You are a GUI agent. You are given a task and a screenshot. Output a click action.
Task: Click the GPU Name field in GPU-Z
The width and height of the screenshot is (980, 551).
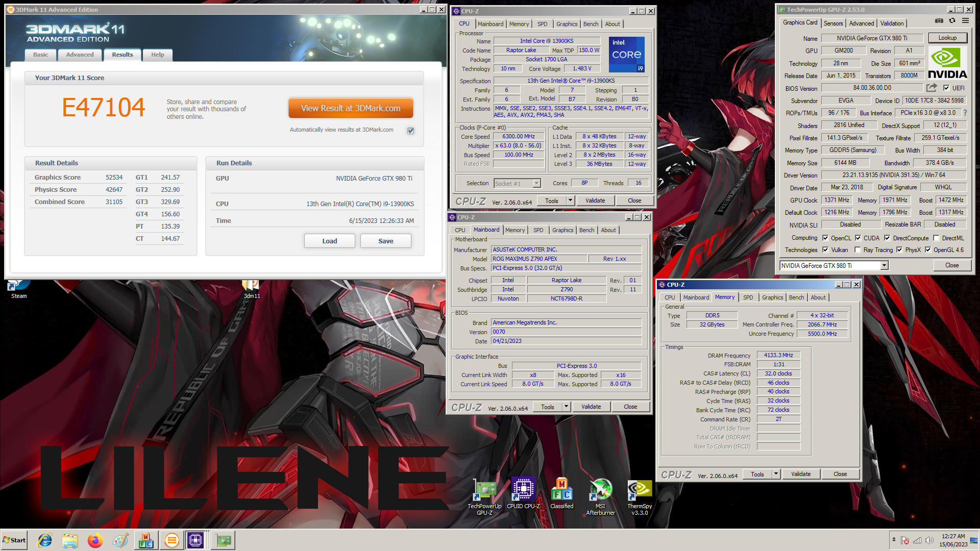872,38
